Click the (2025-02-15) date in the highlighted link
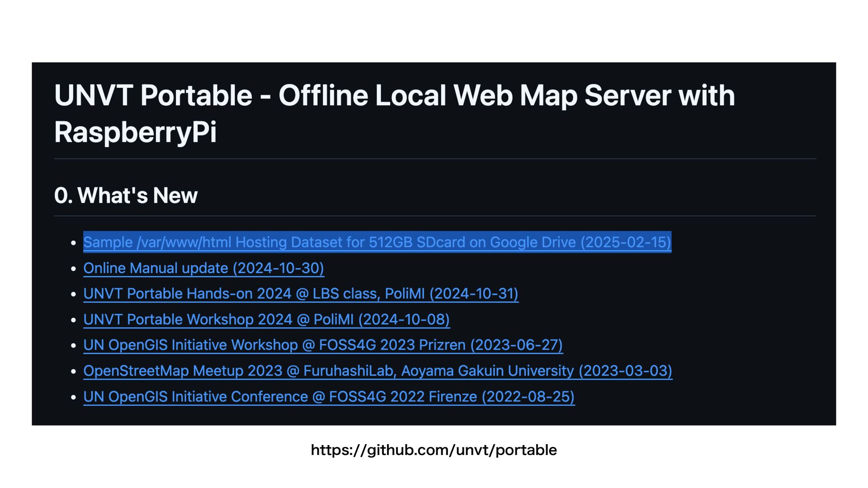Image resolution: width=868 pixels, height=488 pixels. point(626,242)
